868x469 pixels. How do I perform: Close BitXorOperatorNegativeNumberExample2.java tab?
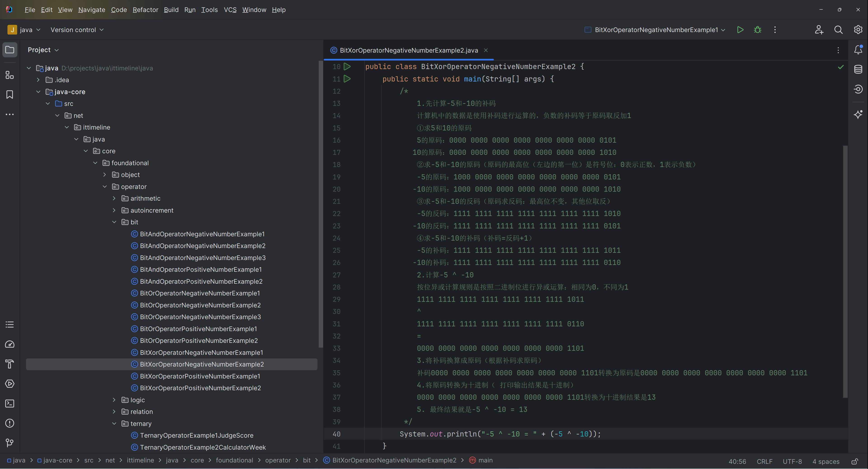486,50
